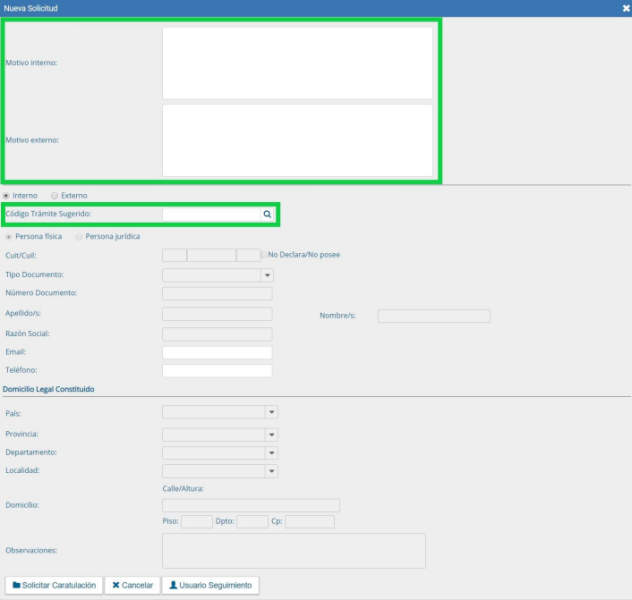Expand the País dropdown list

point(271,412)
